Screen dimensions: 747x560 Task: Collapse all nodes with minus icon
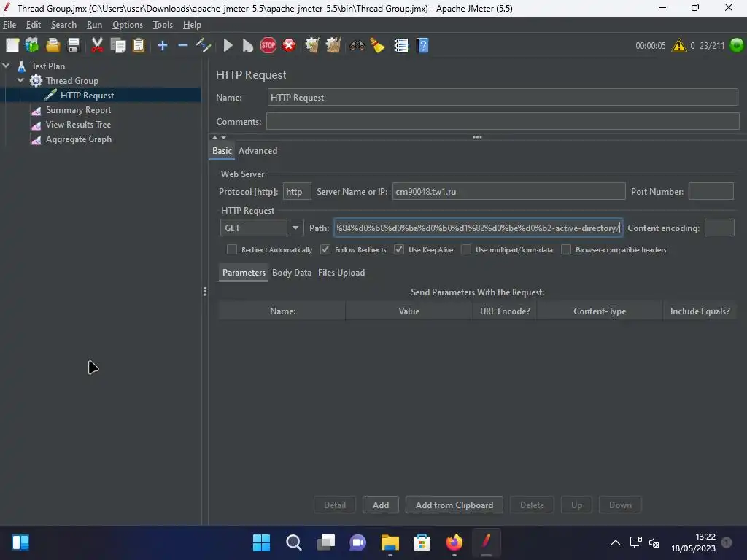tap(183, 46)
